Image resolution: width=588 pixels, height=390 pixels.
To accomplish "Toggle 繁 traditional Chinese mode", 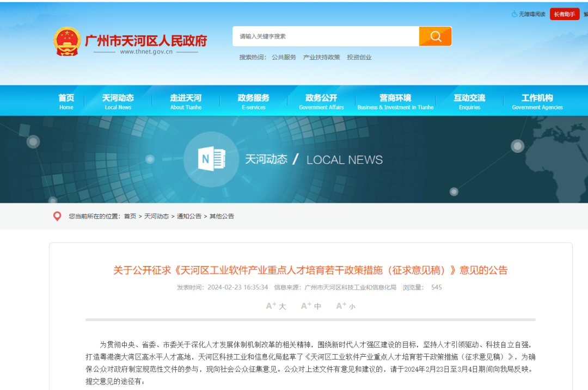I will pos(585,15).
